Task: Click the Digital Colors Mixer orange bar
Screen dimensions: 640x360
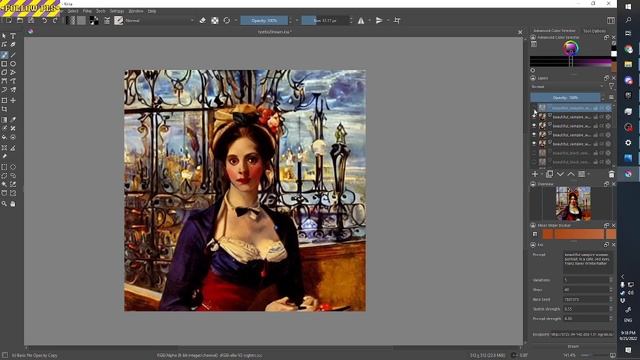Action: click(578, 234)
